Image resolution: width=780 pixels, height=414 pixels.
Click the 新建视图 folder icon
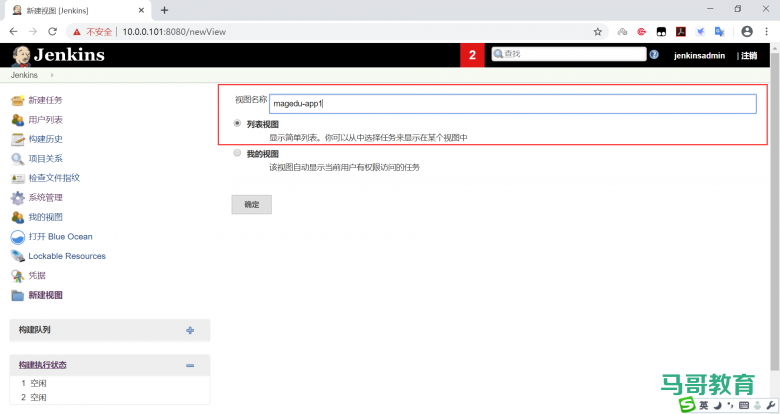(17, 296)
